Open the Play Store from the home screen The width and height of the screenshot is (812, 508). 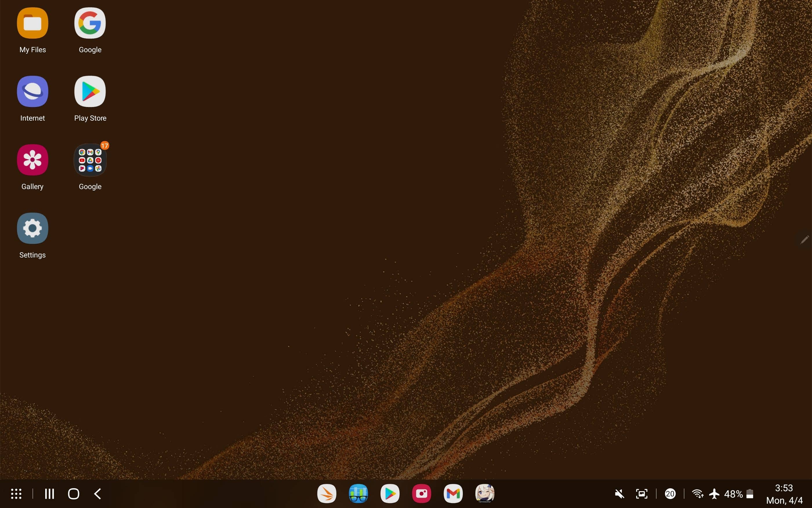click(90, 91)
